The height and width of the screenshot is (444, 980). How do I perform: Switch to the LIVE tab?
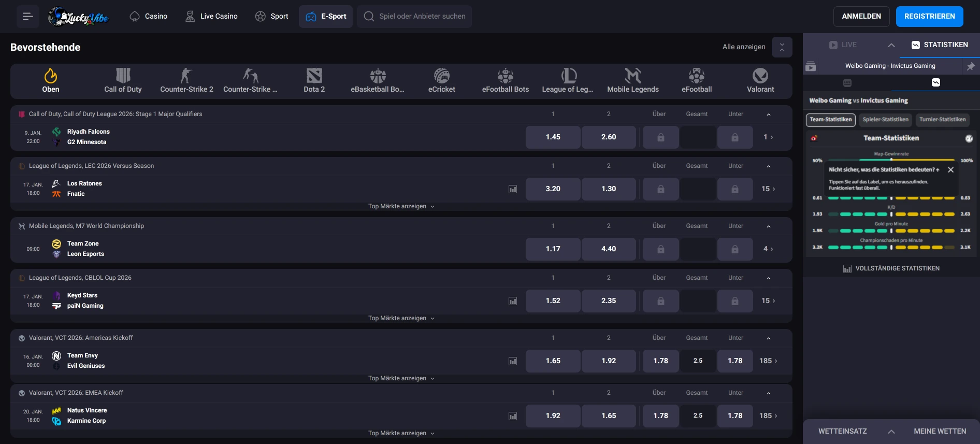tap(843, 45)
